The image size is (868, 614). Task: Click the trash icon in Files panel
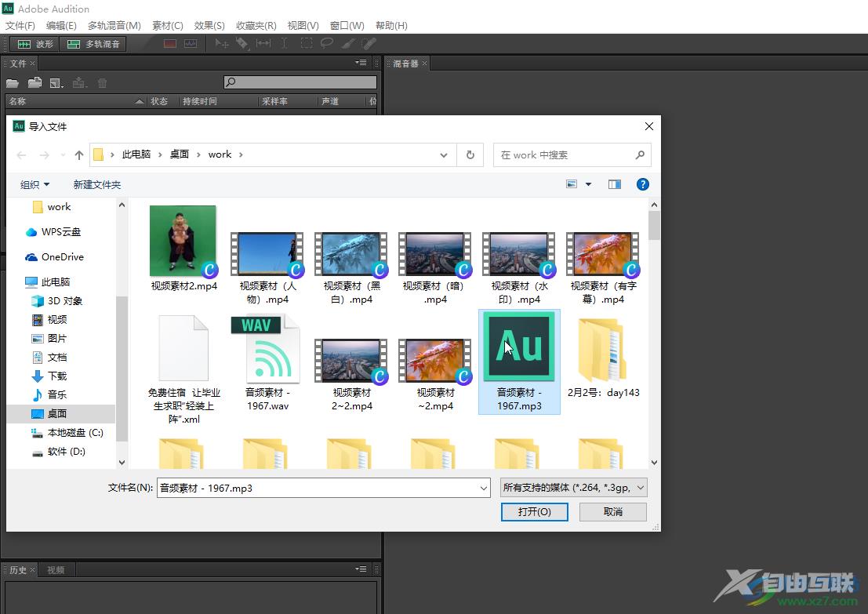click(x=103, y=83)
